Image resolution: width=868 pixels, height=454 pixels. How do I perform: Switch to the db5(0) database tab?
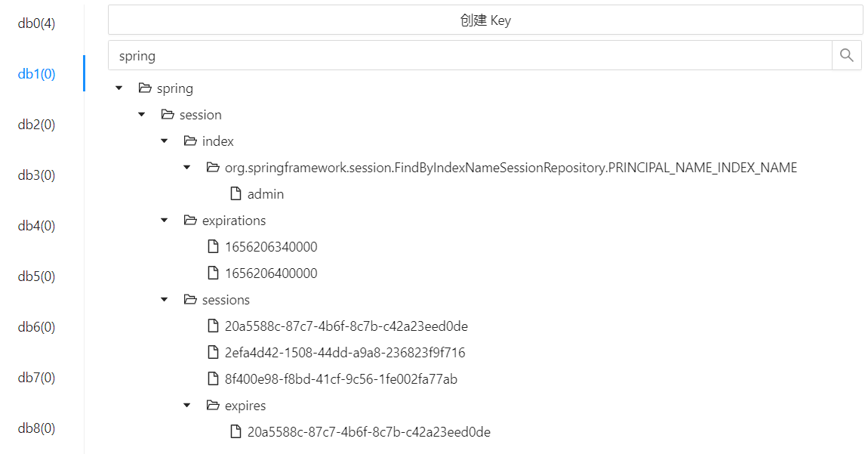tap(37, 276)
